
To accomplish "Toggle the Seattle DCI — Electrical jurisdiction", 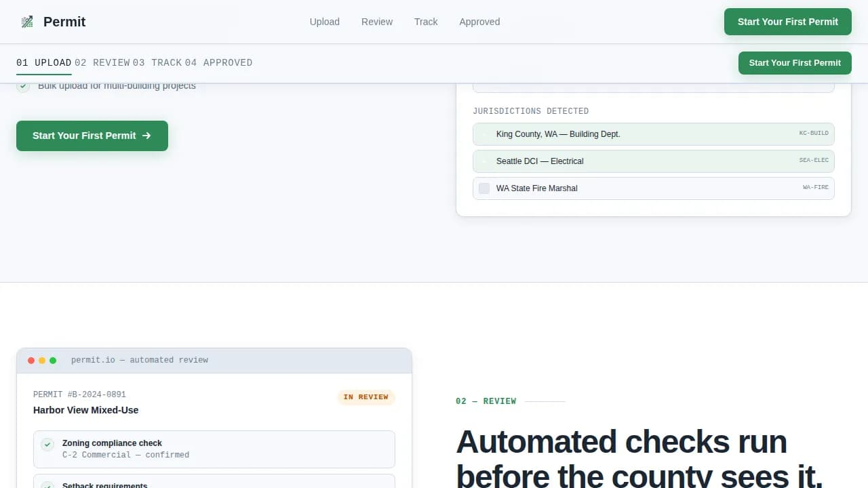I will click(x=484, y=161).
